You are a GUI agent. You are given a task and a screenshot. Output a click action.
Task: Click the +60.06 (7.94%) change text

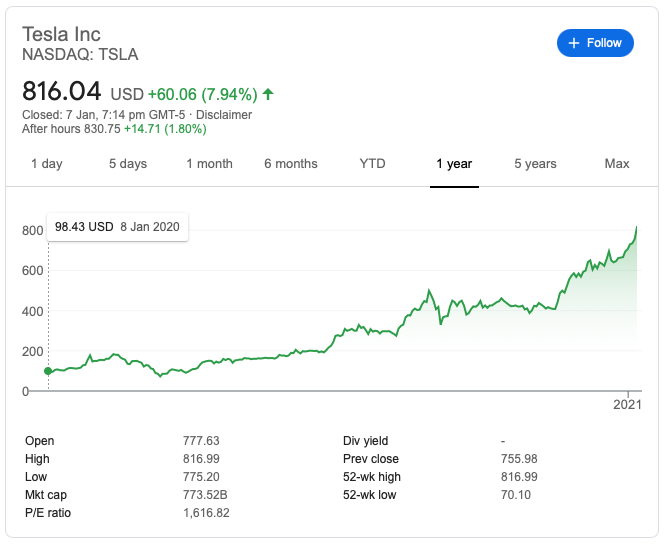[x=202, y=94]
